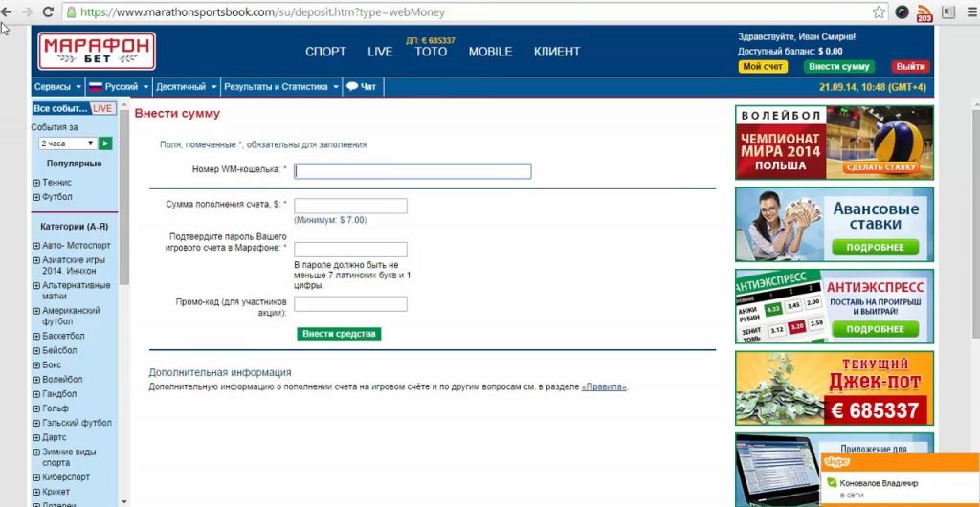980x507 pixels.
Task: Open the КЛИЕНТ menu item
Action: coord(557,52)
